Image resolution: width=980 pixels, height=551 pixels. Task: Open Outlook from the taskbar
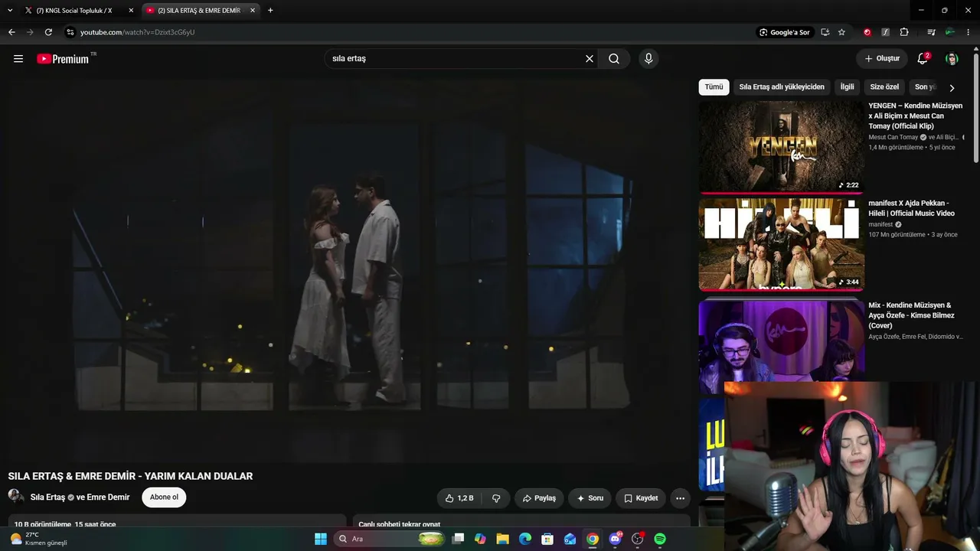[x=570, y=539]
